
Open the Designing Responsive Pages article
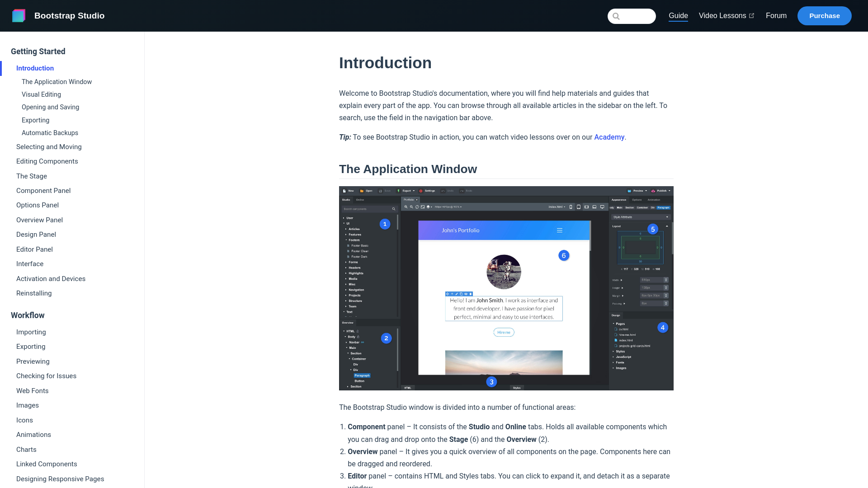point(60,479)
